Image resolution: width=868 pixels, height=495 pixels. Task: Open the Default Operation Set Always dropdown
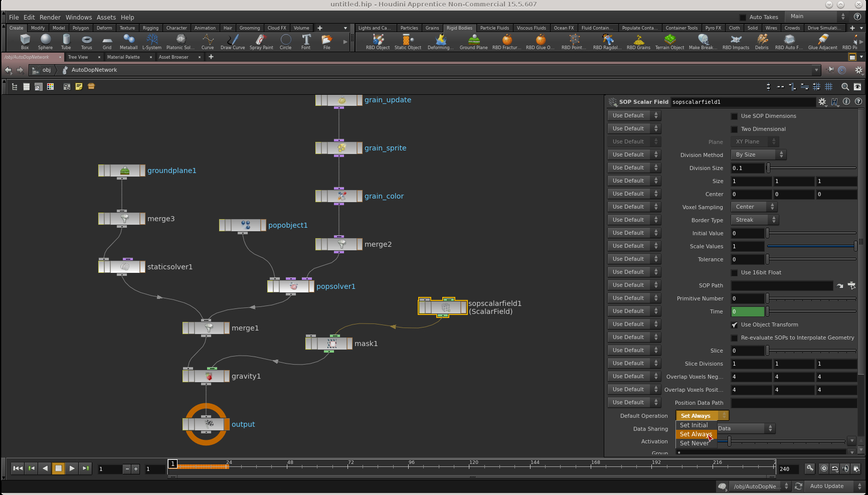[702, 416]
